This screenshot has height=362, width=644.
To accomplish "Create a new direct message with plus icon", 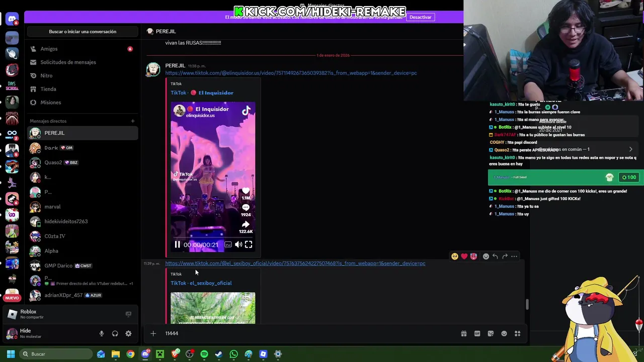I will click(133, 121).
